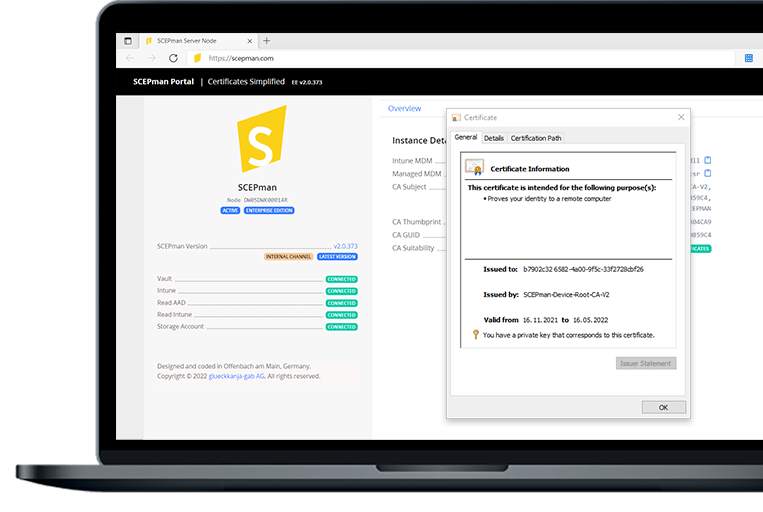Click the Issuer Statement button
Viewport: 763px width, 512px height.
point(646,364)
